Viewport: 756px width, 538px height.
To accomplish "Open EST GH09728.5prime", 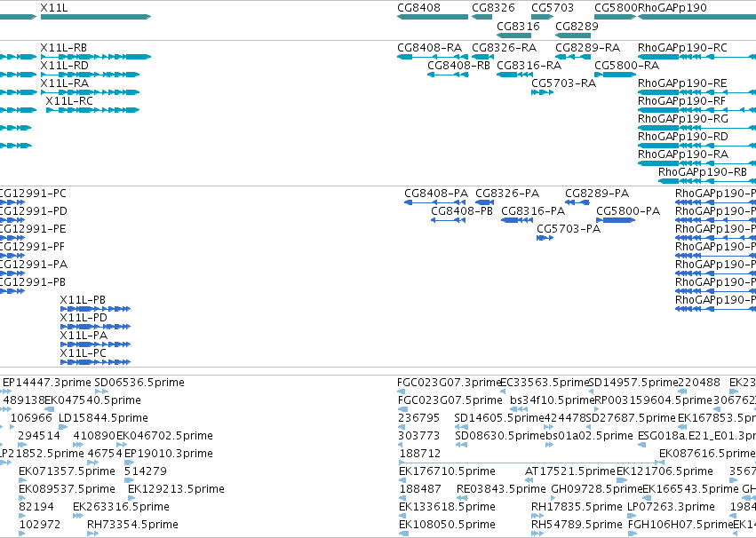I will (597, 489).
